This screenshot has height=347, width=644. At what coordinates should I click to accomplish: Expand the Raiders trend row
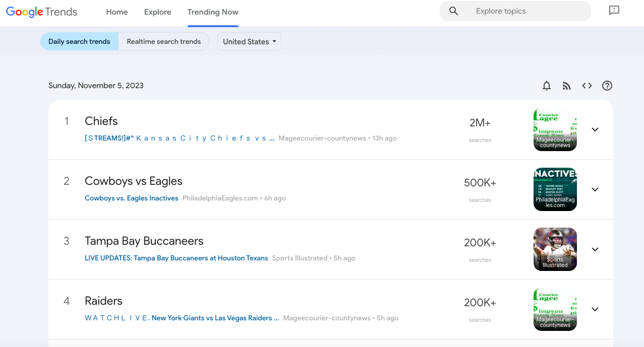595,309
